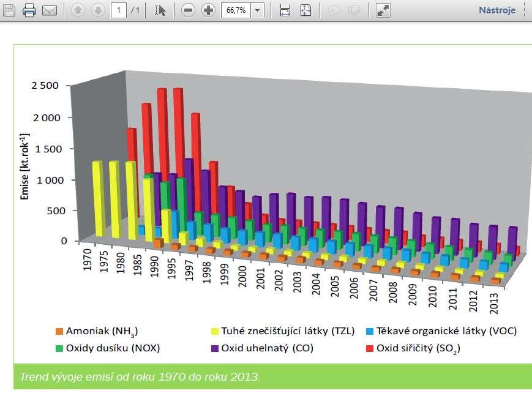The image size is (532, 396).
Task: Zoom in with the plus button
Action: 208,10
